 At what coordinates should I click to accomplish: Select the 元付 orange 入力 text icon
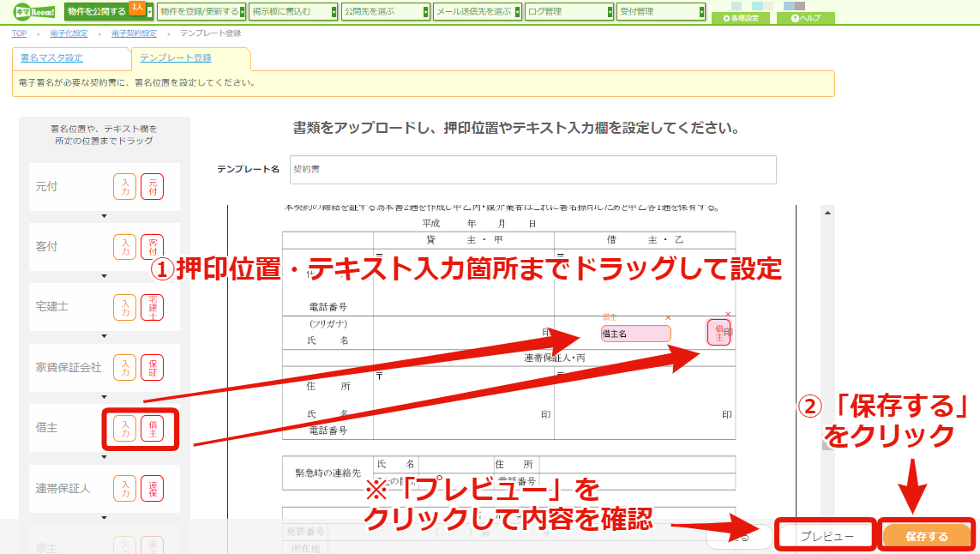point(125,187)
